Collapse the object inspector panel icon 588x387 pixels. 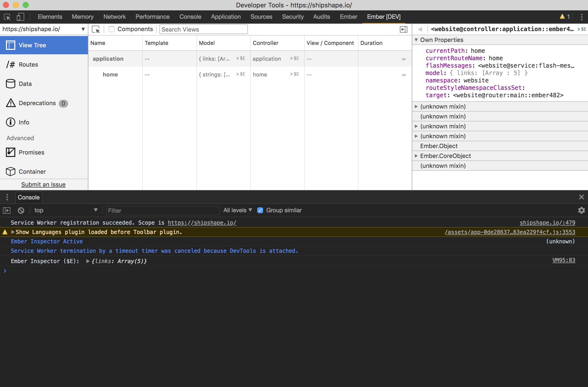[403, 29]
